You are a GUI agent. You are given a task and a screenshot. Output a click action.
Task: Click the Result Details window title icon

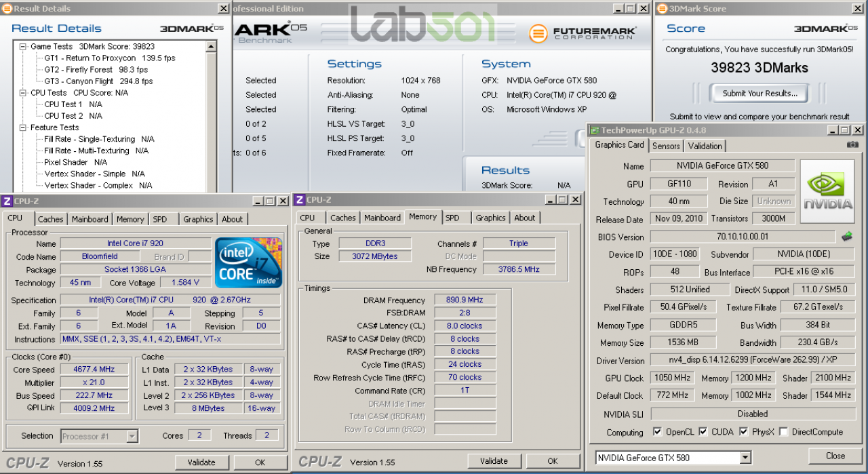7,9
